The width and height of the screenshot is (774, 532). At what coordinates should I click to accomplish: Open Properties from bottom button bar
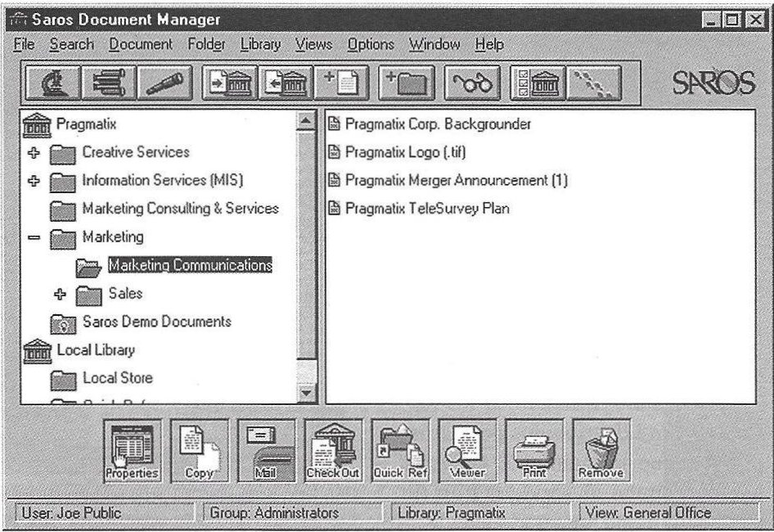[x=133, y=451]
